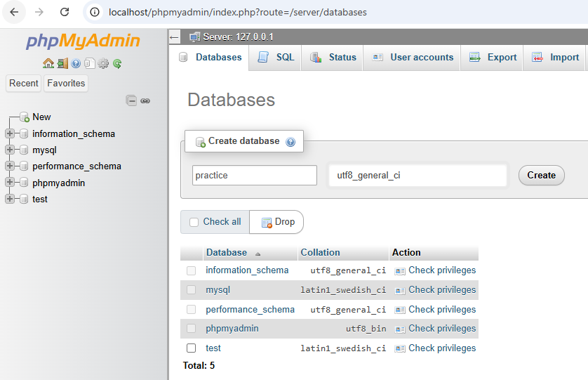Screen dimensions: 588x380
Task: Switch to the Databases tab
Action: 209,58
